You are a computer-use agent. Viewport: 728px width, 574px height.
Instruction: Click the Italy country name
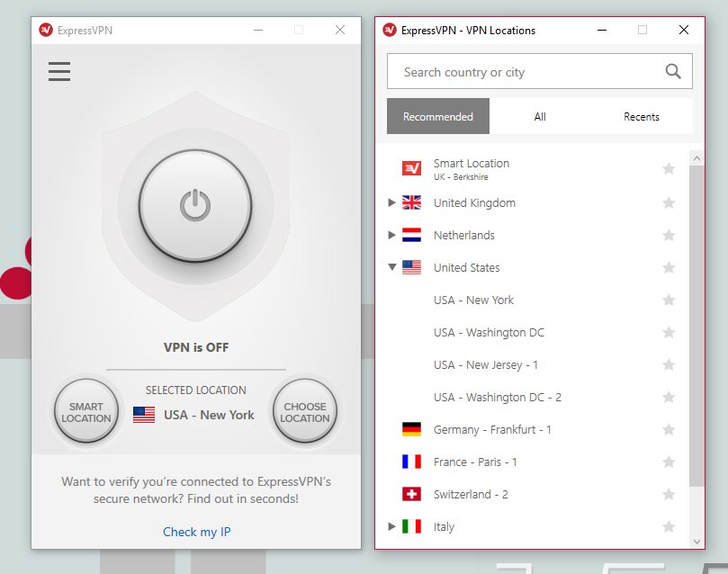tap(444, 527)
